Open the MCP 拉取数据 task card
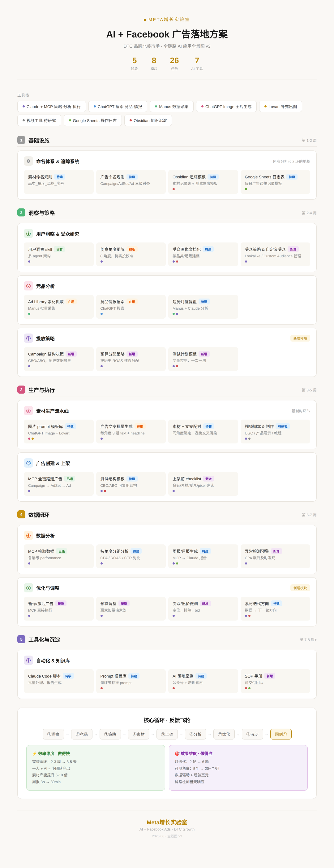The height and width of the screenshot is (868, 334). click(x=58, y=556)
